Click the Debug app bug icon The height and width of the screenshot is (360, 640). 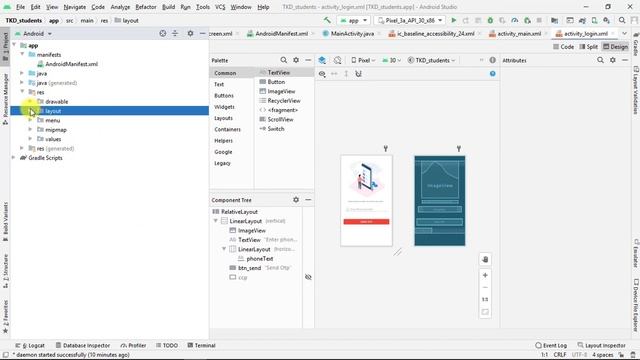coord(490,20)
